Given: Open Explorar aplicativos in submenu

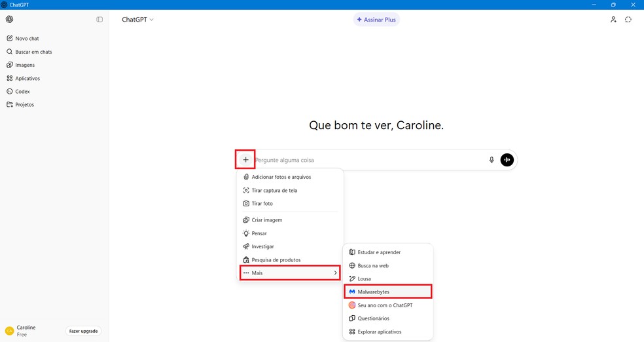Looking at the screenshot, I should pyautogui.click(x=388, y=332).
